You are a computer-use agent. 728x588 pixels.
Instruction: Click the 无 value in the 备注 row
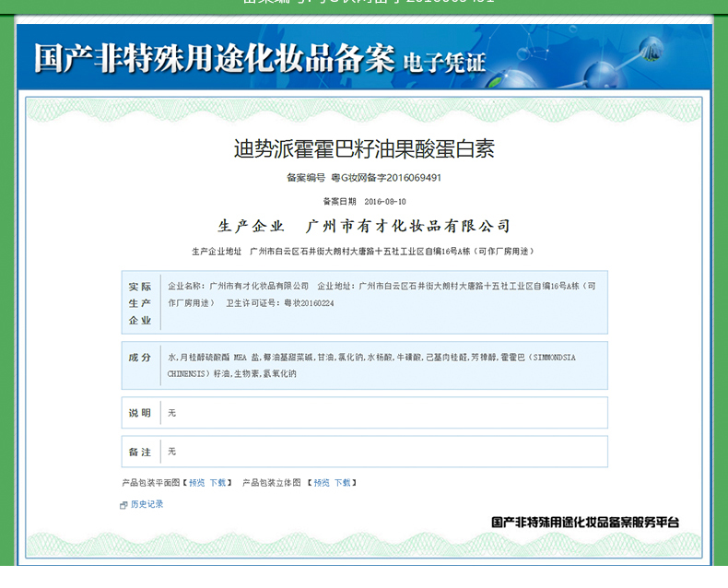tap(171, 452)
